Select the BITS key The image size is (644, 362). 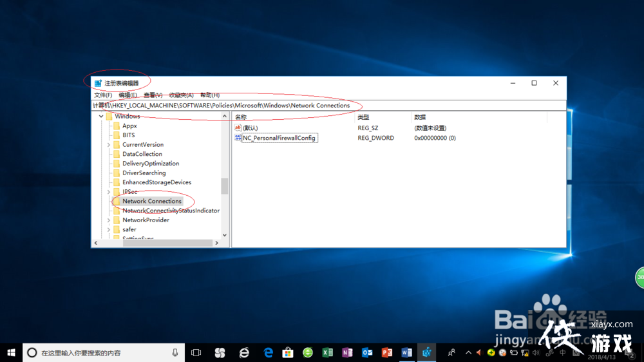click(129, 135)
